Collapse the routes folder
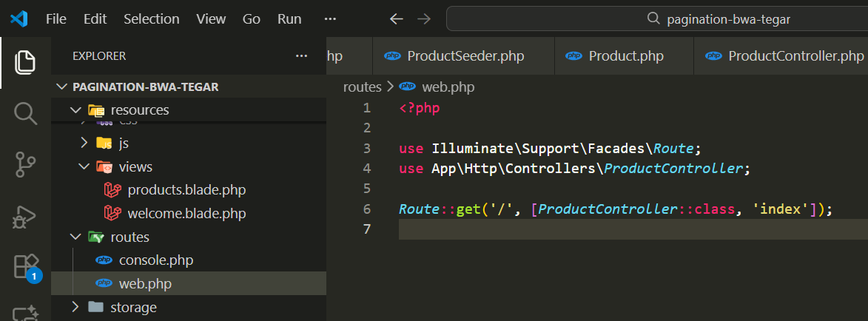868x321 pixels. (75, 237)
